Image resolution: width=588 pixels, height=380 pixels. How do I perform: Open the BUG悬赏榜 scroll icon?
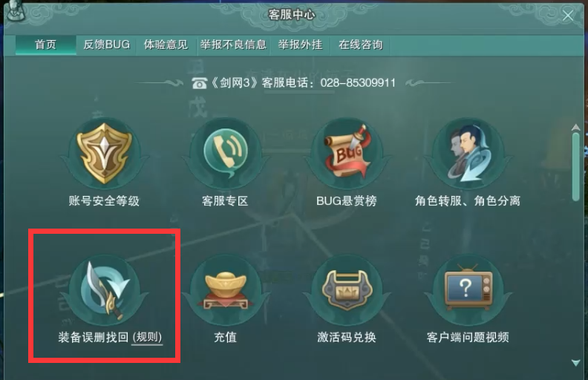click(347, 153)
